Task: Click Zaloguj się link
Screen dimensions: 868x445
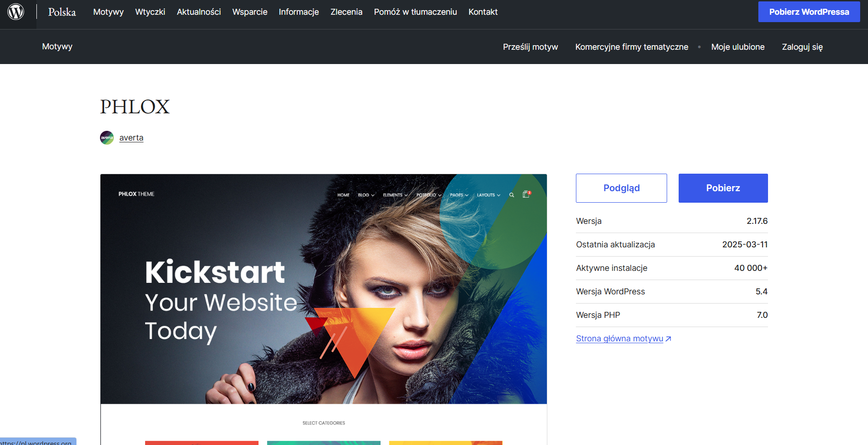Action: tap(802, 47)
